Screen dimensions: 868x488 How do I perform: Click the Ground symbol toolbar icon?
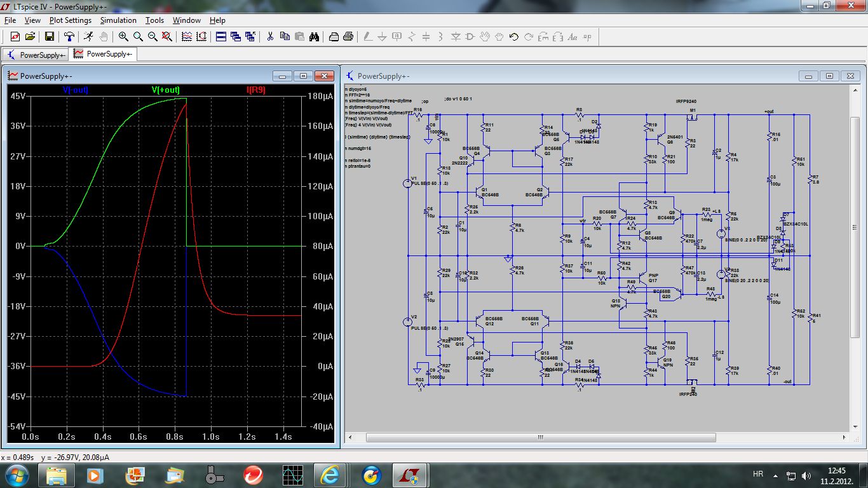click(383, 37)
